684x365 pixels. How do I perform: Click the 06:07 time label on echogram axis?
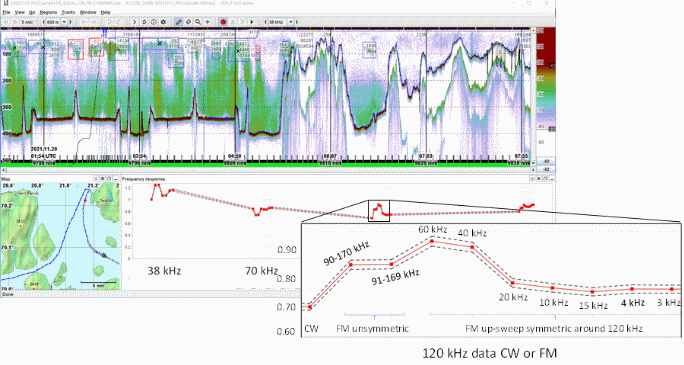pyautogui.click(x=330, y=156)
